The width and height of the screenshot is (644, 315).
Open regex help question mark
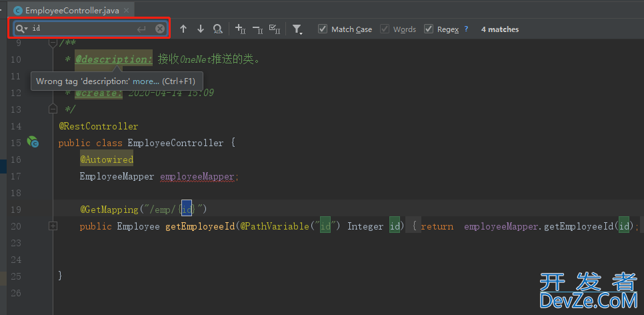(466, 29)
